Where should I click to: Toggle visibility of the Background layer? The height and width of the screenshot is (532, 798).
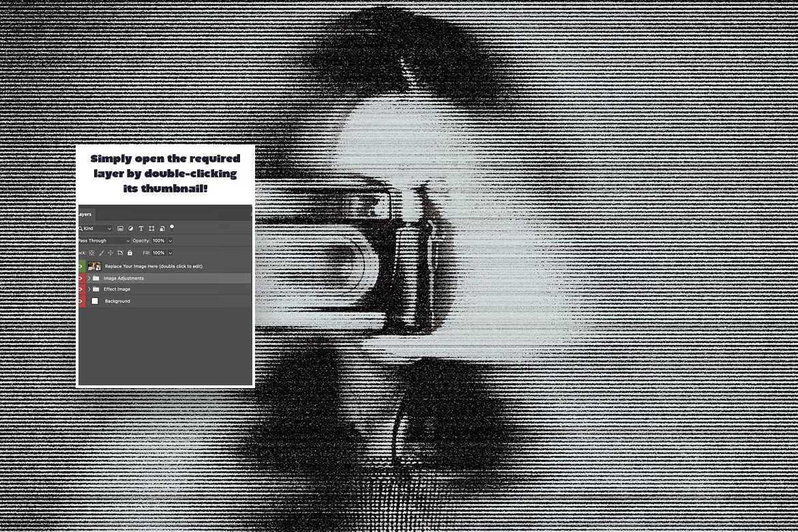[x=81, y=301]
